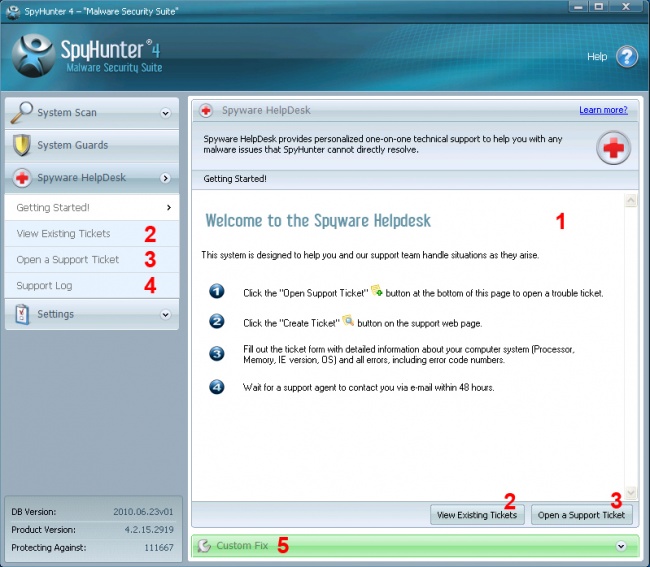Collapse the Spyware HelpDesk section arrow
Image resolution: width=650 pixels, height=567 pixels.
tap(166, 178)
